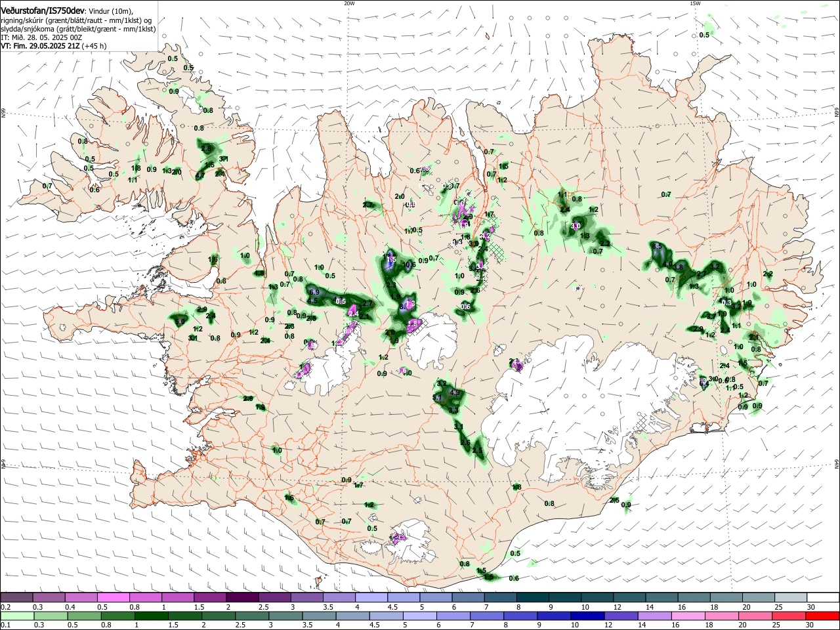
Task: Click the 15W longitude label
Action: 695,3
